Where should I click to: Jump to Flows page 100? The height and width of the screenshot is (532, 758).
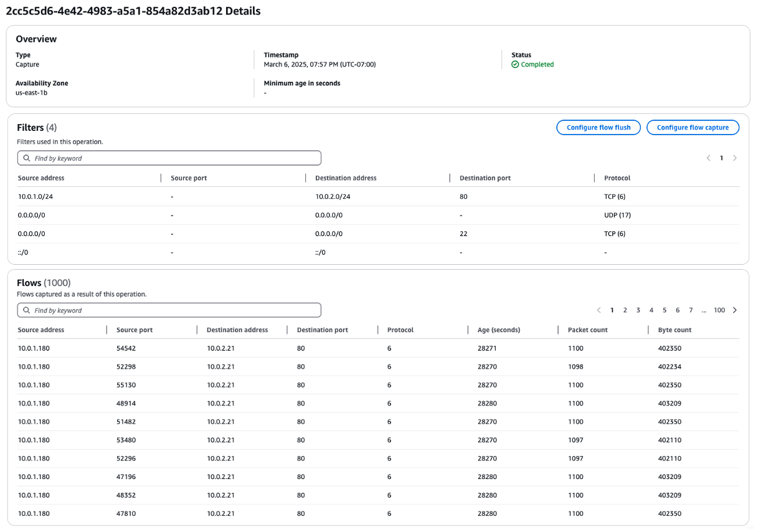pyautogui.click(x=719, y=310)
